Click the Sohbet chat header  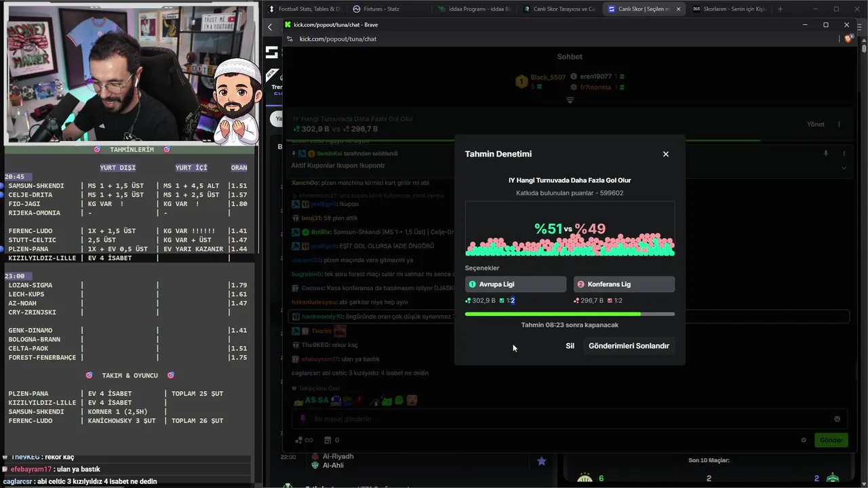pos(570,57)
